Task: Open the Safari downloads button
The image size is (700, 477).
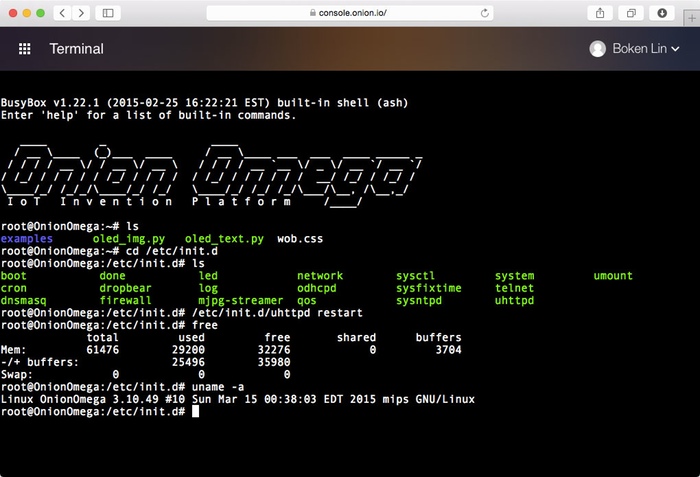Action: click(662, 13)
